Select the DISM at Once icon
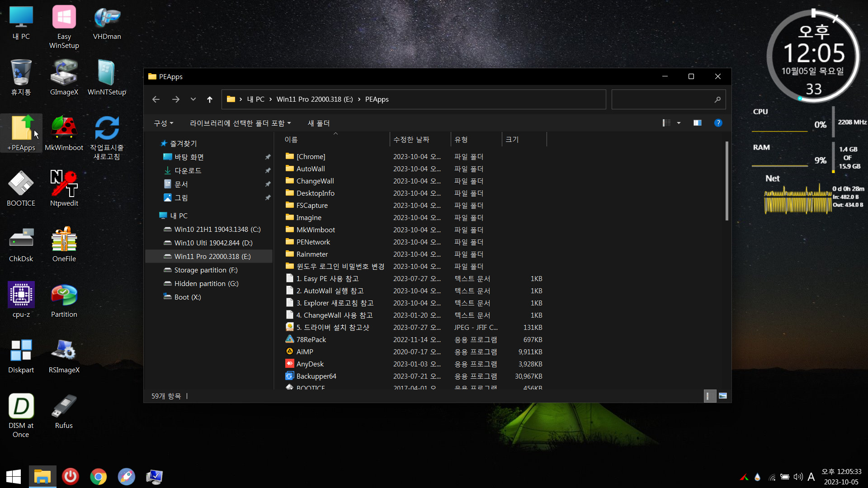The width and height of the screenshot is (868, 488). pyautogui.click(x=21, y=416)
